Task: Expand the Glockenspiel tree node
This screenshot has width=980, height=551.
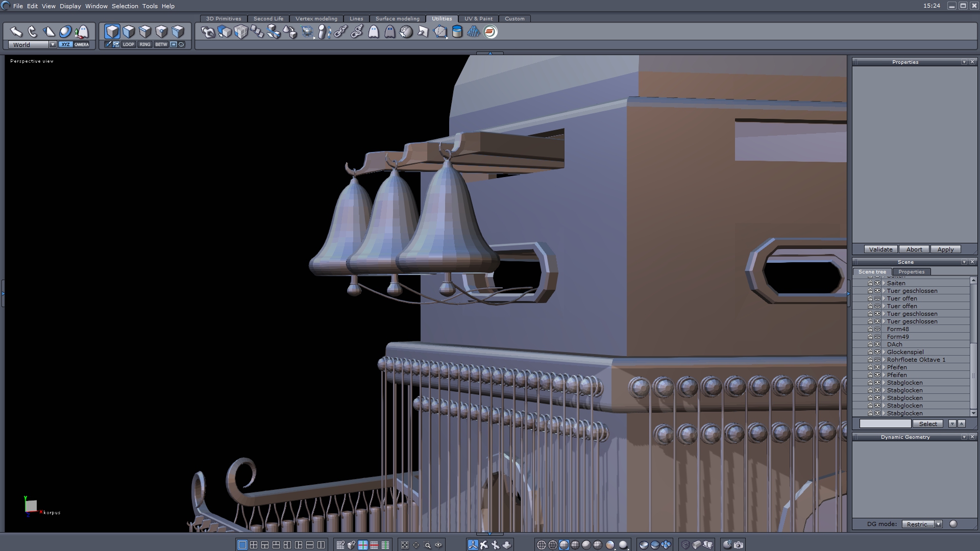Action: point(884,352)
